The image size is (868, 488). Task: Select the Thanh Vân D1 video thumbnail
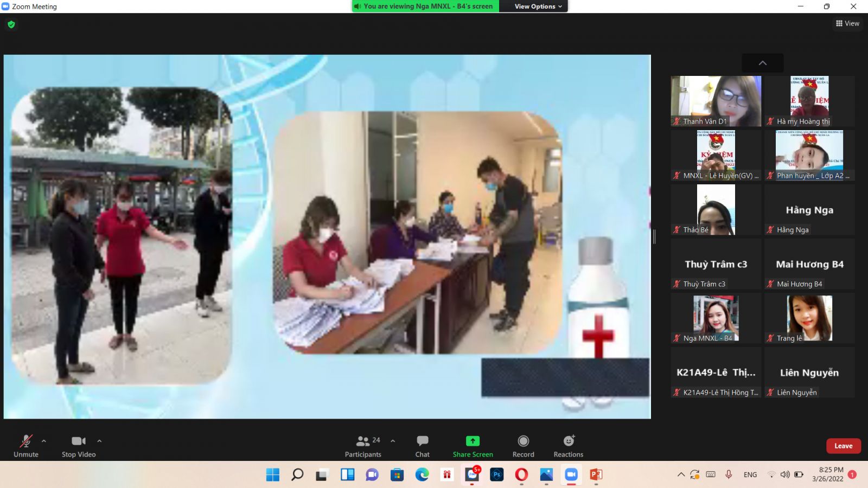point(716,101)
